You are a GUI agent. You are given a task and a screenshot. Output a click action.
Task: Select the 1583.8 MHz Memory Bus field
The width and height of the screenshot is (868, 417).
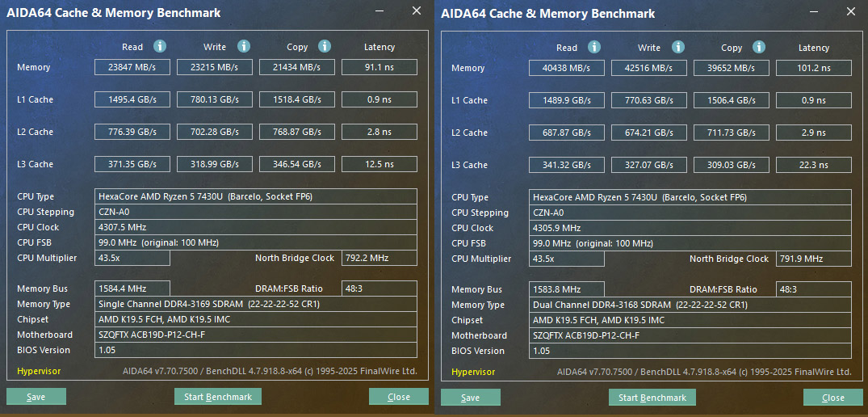pos(567,289)
